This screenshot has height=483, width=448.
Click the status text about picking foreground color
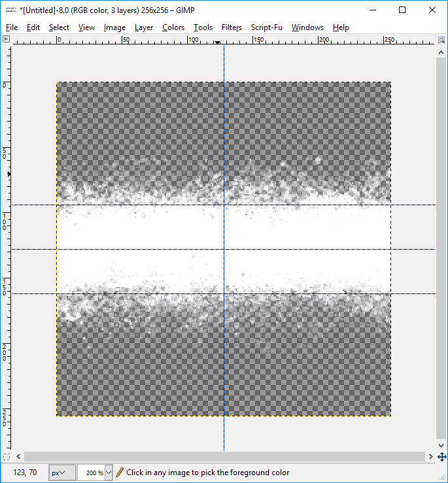[x=208, y=473]
